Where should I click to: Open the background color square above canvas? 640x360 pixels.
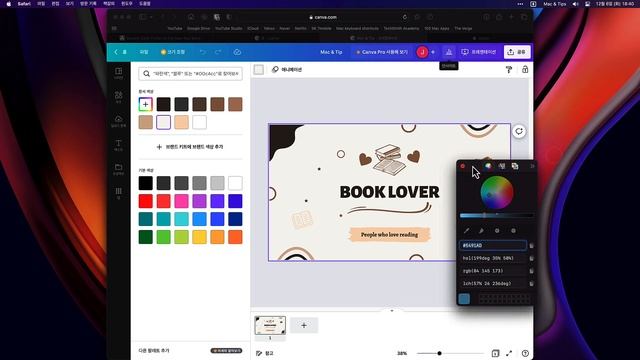coord(259,69)
